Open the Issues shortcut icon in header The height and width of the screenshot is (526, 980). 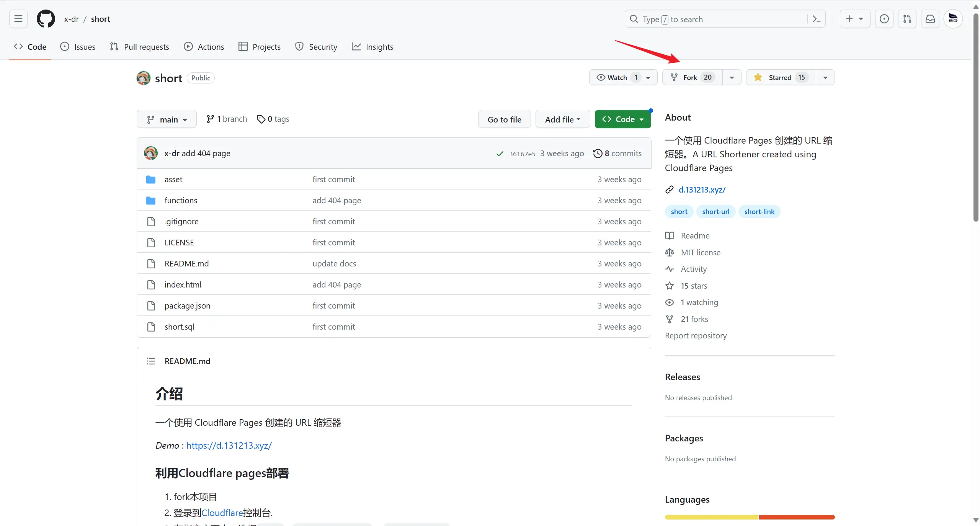(884, 19)
